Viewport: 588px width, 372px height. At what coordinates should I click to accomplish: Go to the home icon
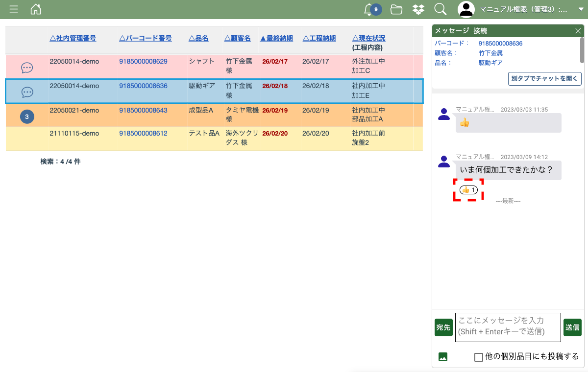click(x=36, y=9)
